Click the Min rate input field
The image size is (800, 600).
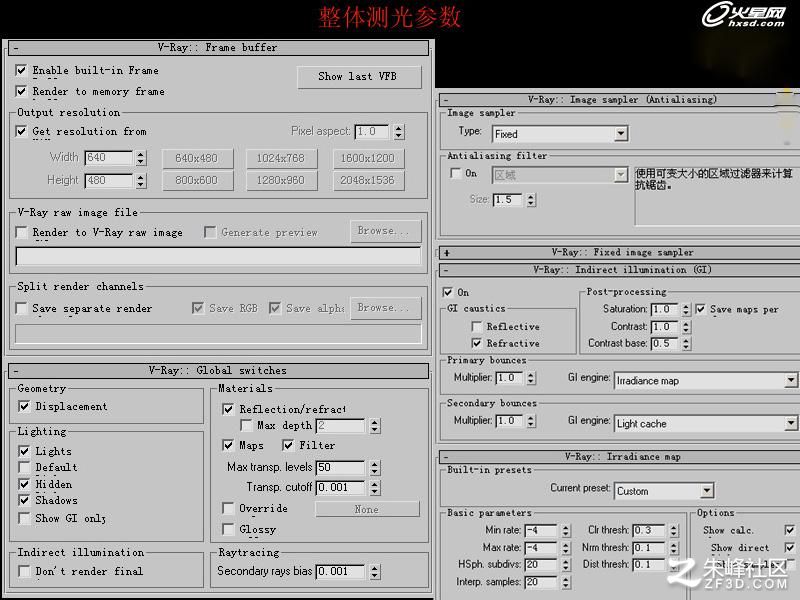[540, 531]
